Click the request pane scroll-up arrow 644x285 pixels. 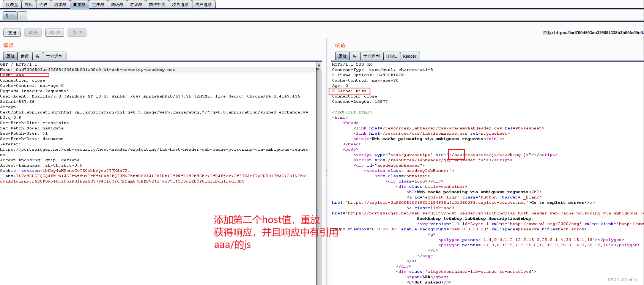pyautogui.click(x=319, y=65)
